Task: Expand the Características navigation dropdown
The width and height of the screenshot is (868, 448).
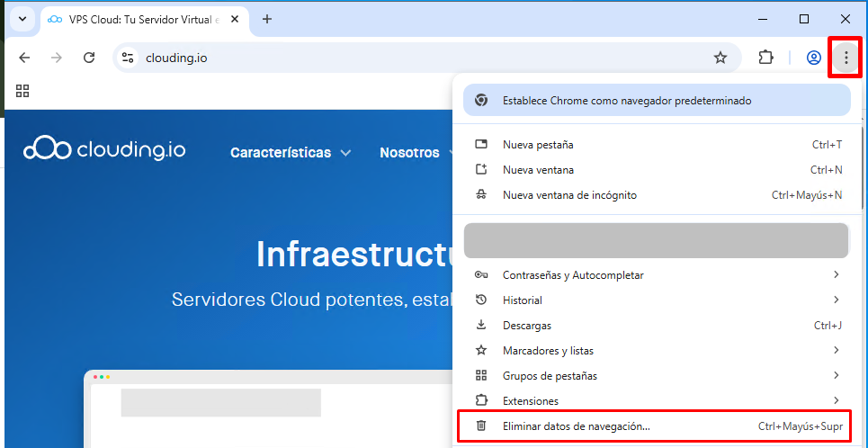Action: [x=290, y=153]
